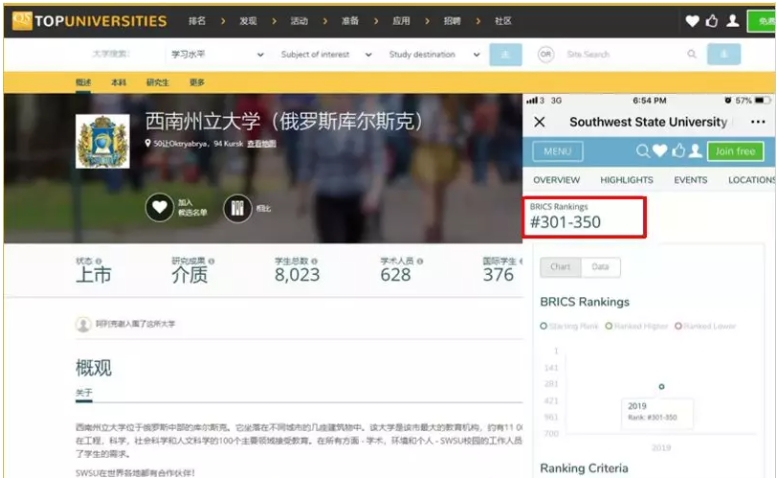Tap alarm icon in phone status bar

728,100
